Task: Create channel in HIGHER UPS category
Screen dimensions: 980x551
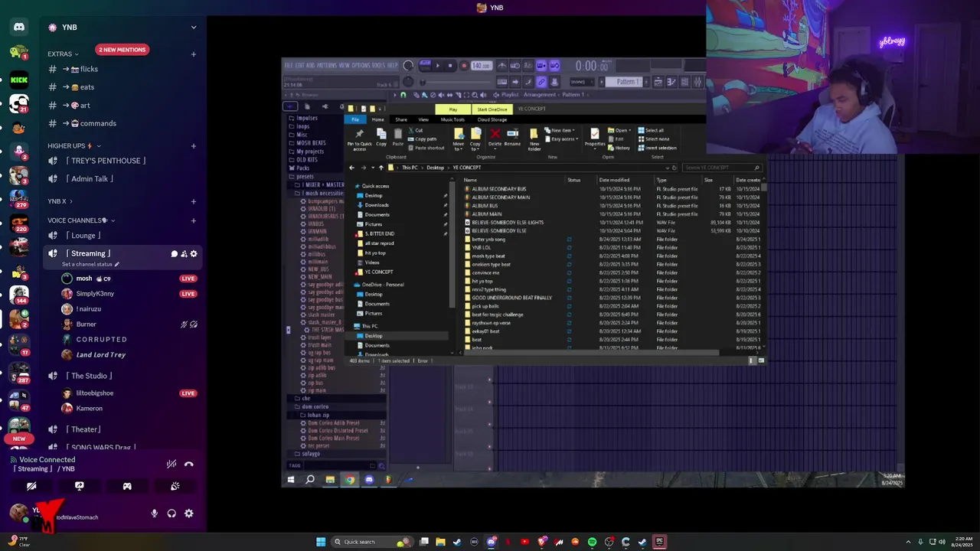Action: click(x=194, y=146)
